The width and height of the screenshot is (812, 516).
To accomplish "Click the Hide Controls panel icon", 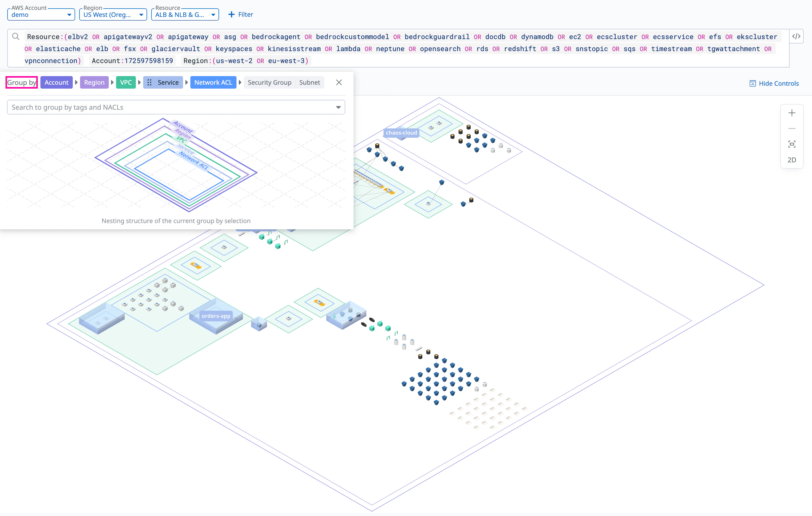I will [x=752, y=84].
